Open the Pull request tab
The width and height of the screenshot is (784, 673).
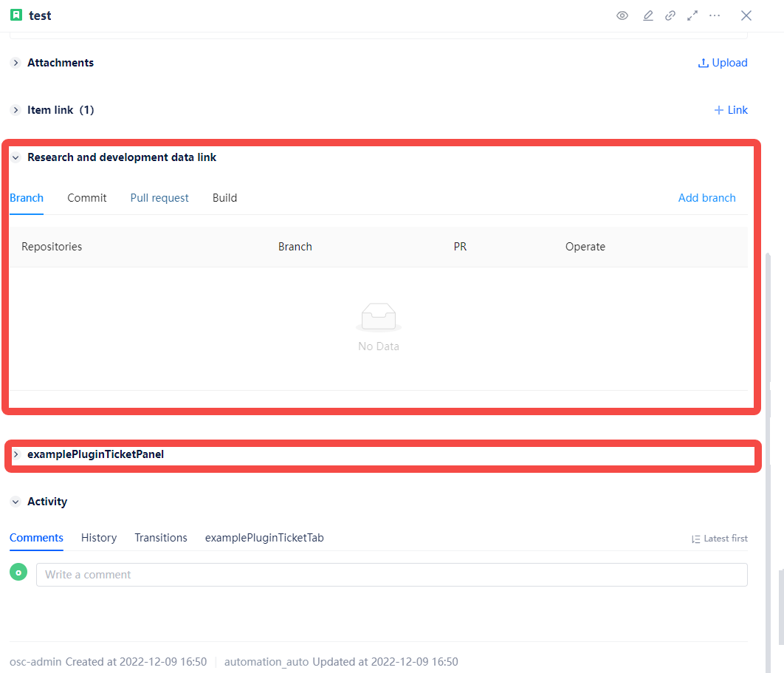159,198
